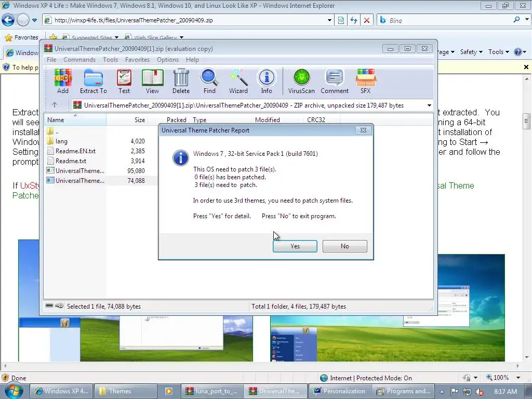Click Internet Explorer Back button

8,20
